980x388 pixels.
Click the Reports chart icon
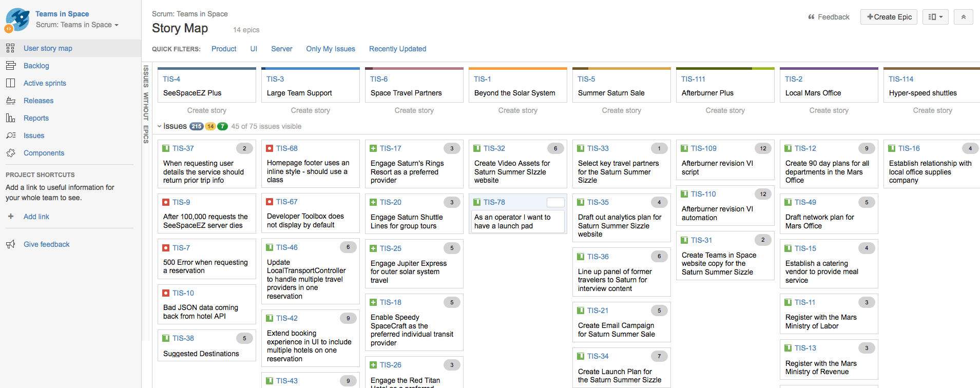click(x=10, y=118)
